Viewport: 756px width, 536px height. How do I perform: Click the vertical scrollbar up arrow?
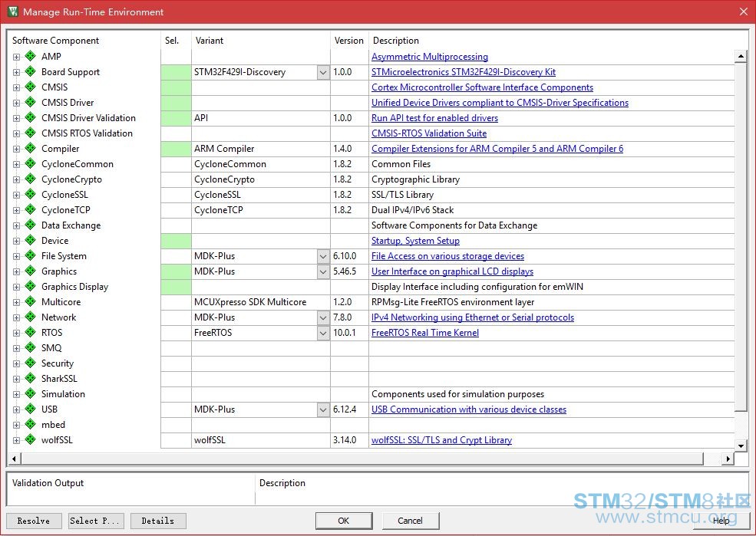click(x=741, y=56)
